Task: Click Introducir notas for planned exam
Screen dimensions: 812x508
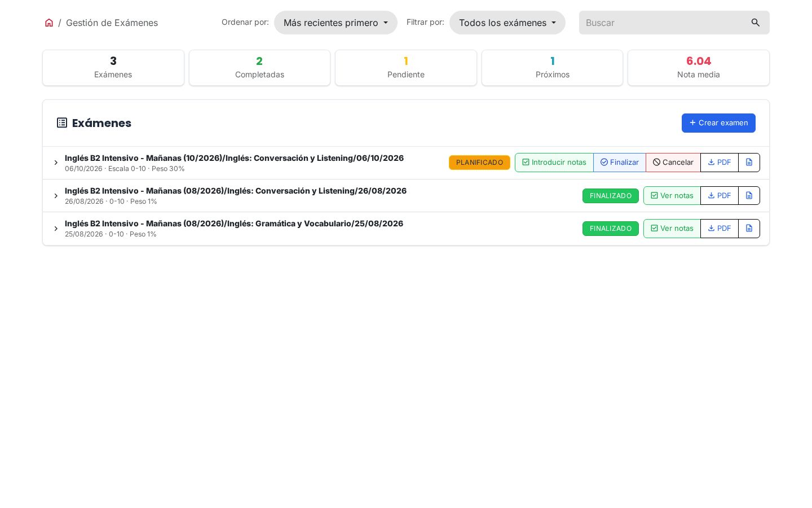Action: pyautogui.click(x=554, y=163)
